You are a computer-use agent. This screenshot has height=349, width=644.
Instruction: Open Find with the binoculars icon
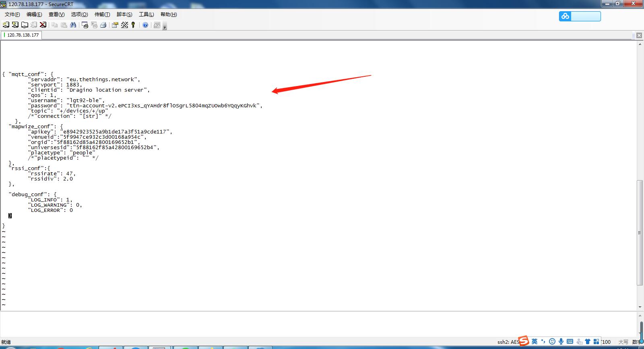pos(73,25)
